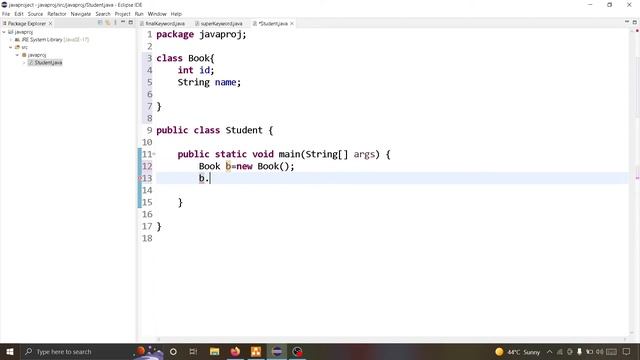Viewport: 640px width, 360px height.
Task: Open the Search menu
Action: [x=103, y=14]
